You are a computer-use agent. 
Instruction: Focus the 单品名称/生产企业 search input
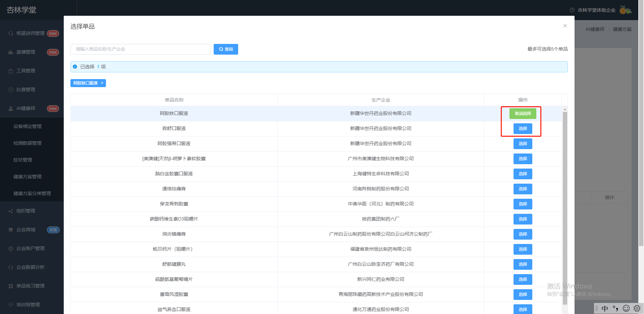click(141, 49)
